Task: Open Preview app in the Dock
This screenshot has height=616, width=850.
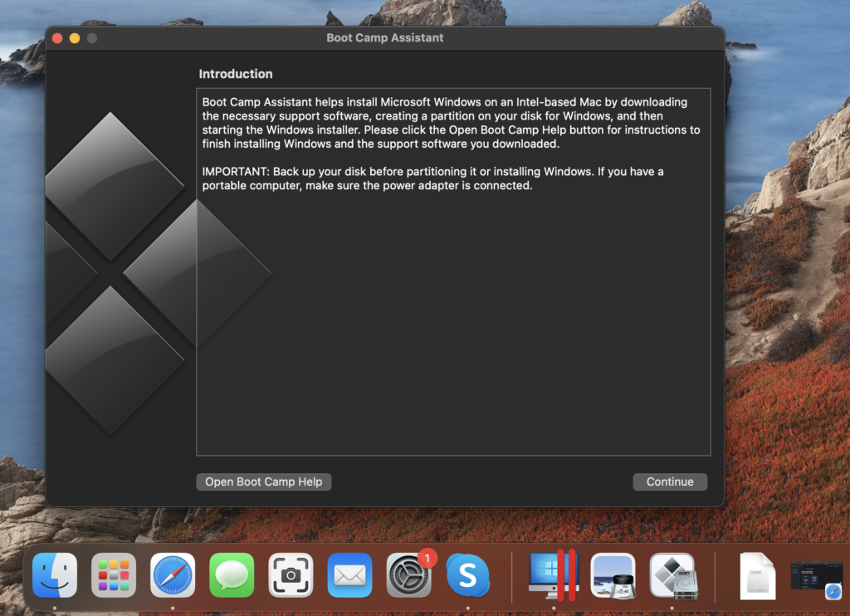Action: click(x=613, y=575)
